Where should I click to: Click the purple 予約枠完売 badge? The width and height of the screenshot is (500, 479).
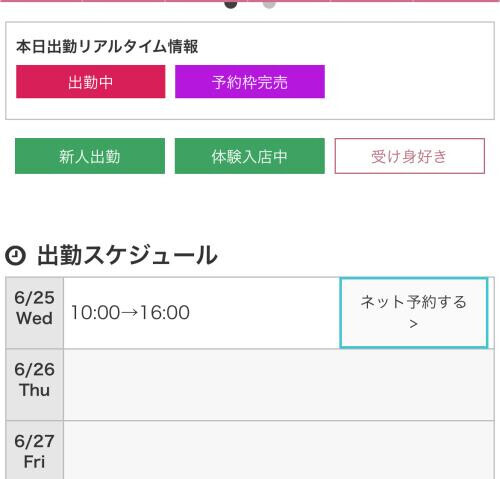coord(250,82)
